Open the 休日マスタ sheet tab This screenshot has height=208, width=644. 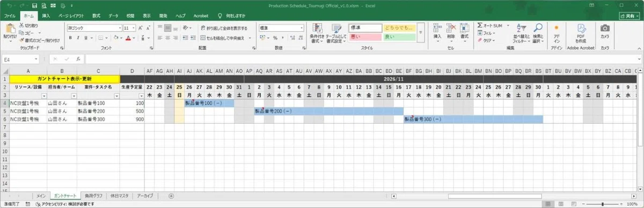click(x=120, y=196)
